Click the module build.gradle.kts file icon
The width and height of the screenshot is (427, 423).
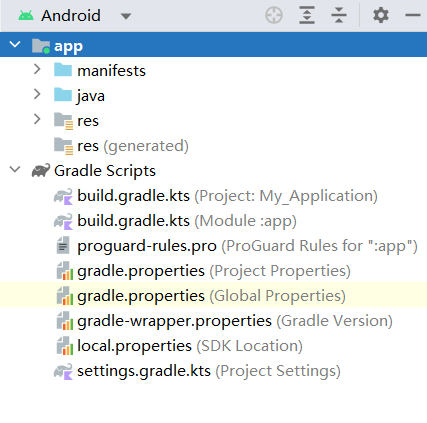point(63,221)
